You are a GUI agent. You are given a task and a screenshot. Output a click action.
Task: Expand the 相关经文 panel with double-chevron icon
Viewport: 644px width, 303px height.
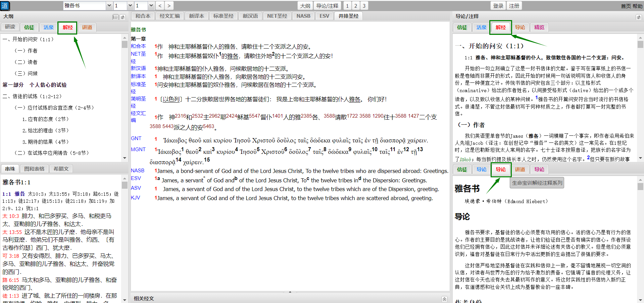[444, 299]
